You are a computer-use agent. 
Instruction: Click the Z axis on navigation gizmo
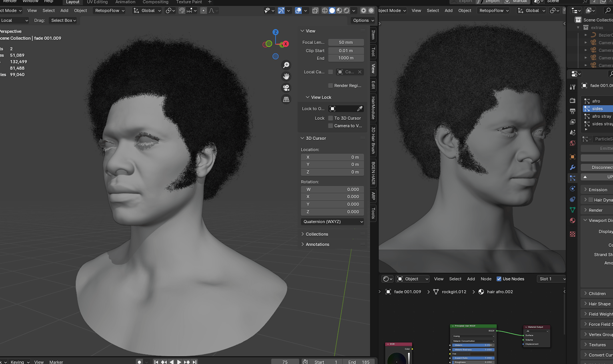[276, 32]
